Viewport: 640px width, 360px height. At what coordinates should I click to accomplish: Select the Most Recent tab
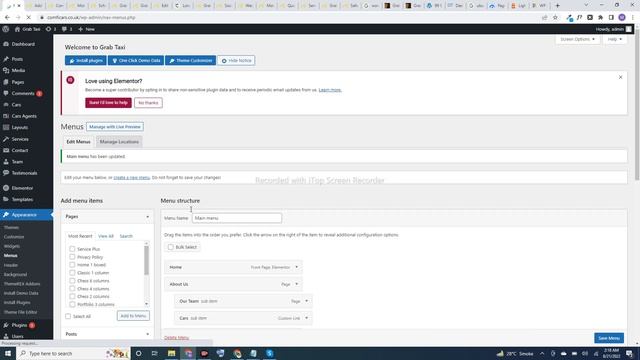[80, 236]
